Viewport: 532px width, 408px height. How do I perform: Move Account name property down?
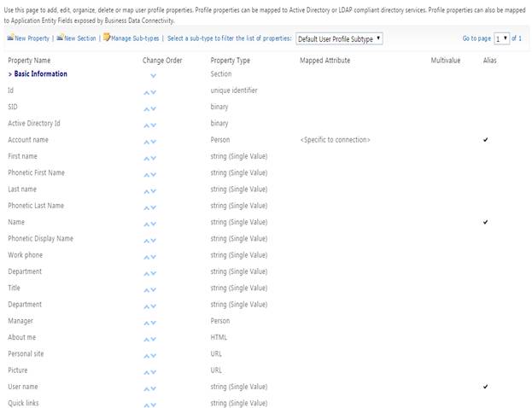click(154, 141)
